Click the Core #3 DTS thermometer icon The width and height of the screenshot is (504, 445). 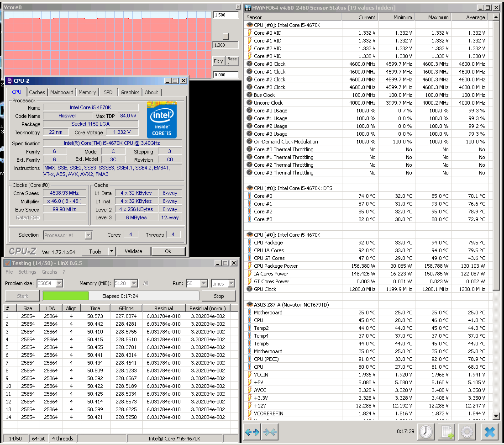pyautogui.click(x=249, y=219)
